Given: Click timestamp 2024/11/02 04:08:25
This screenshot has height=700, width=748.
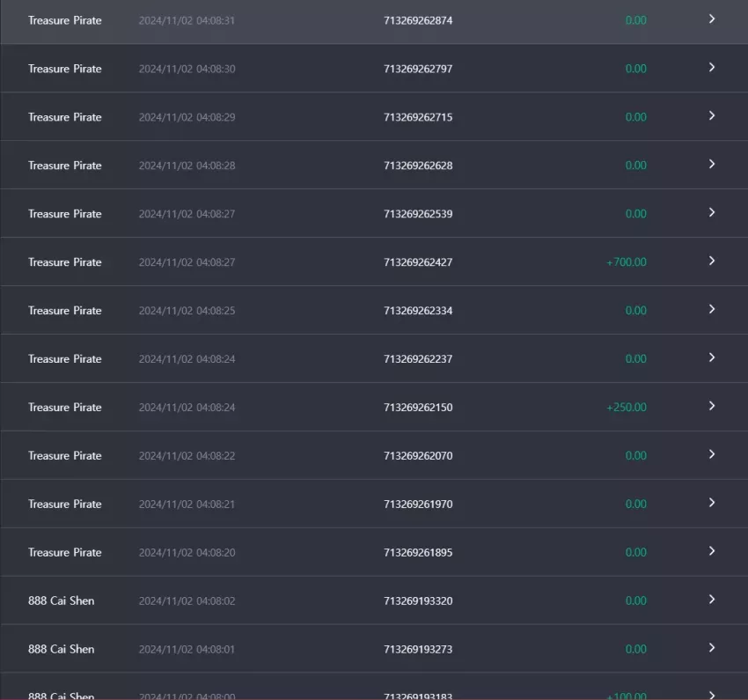Looking at the screenshot, I should tap(187, 311).
